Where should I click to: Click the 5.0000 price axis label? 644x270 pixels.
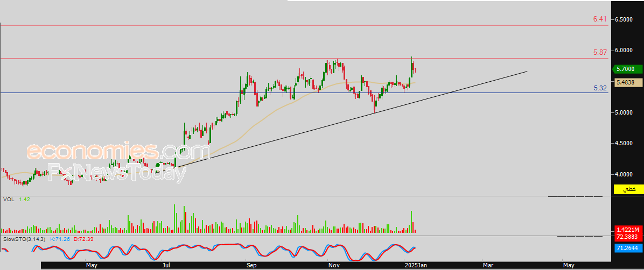pos(624,112)
